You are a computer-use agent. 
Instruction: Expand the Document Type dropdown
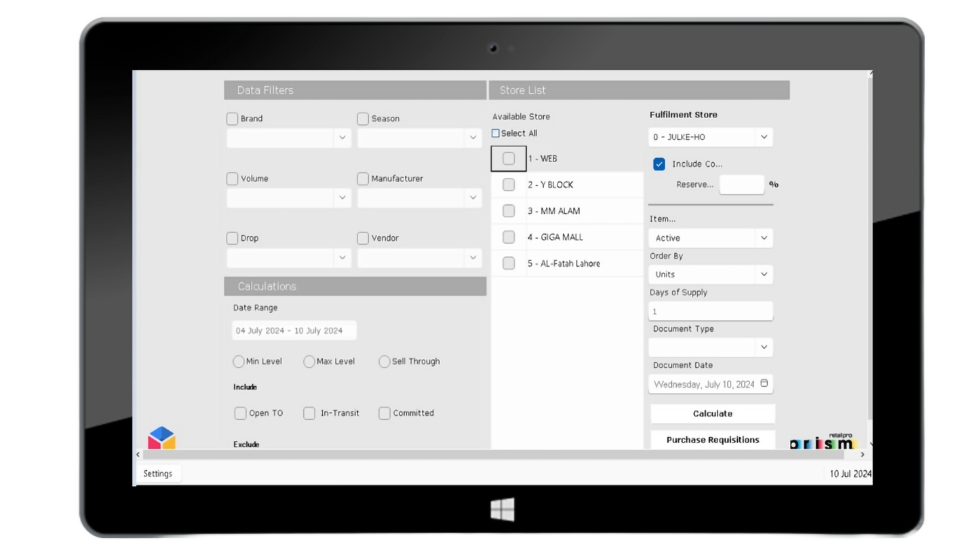click(710, 347)
